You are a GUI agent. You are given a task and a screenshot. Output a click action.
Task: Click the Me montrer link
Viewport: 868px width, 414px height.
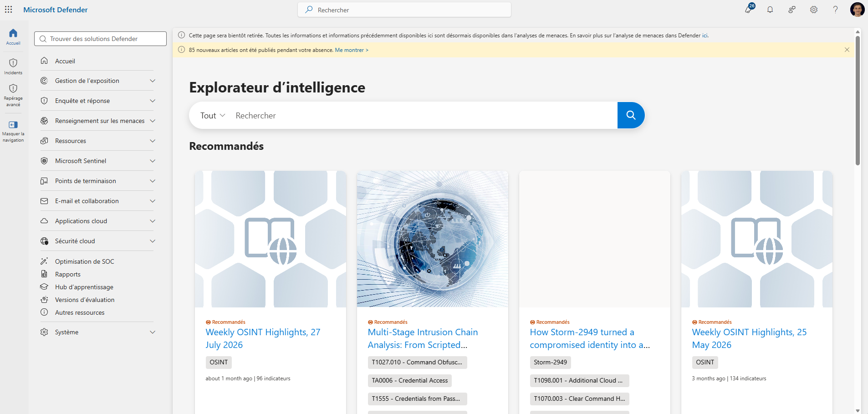(x=352, y=50)
